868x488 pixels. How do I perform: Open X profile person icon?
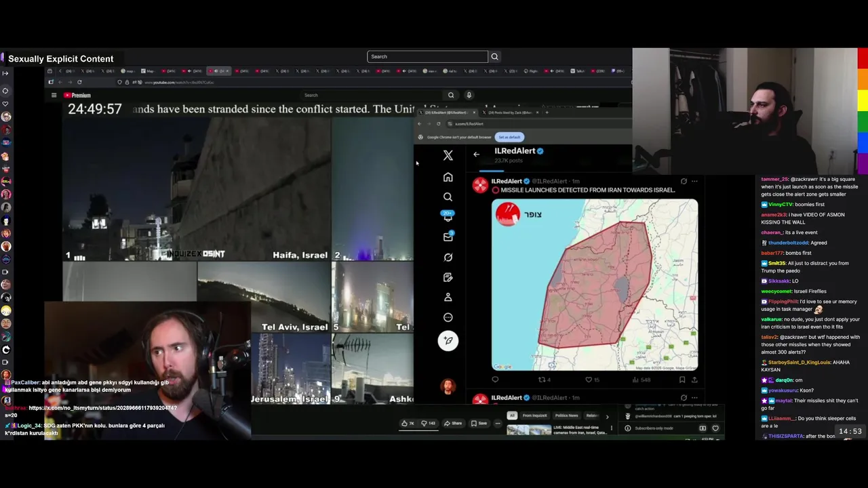448,297
